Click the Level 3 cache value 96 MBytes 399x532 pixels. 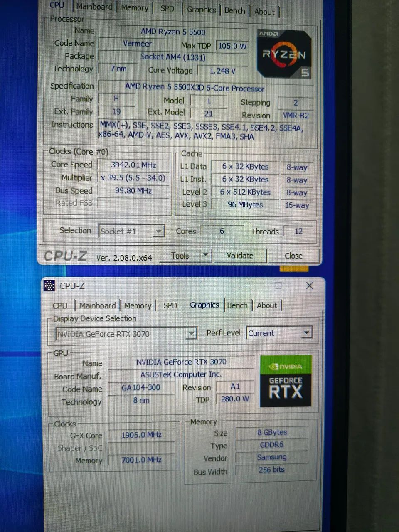coord(245,204)
